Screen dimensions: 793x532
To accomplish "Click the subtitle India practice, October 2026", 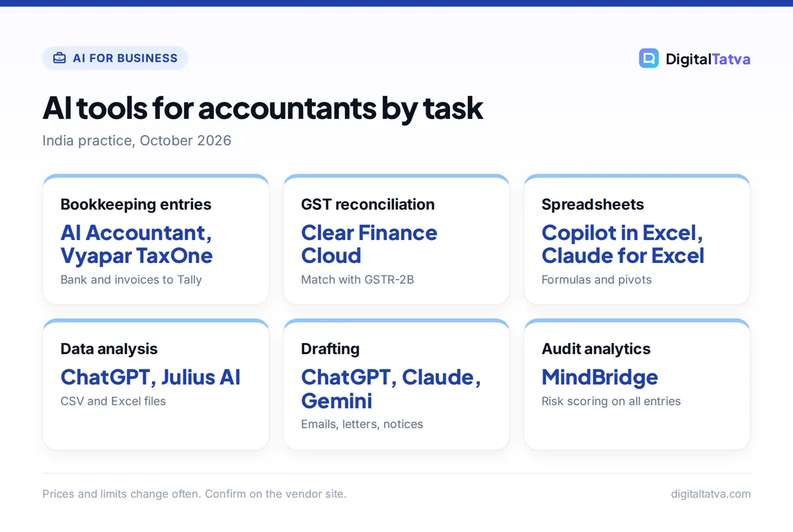I will click(x=137, y=141).
